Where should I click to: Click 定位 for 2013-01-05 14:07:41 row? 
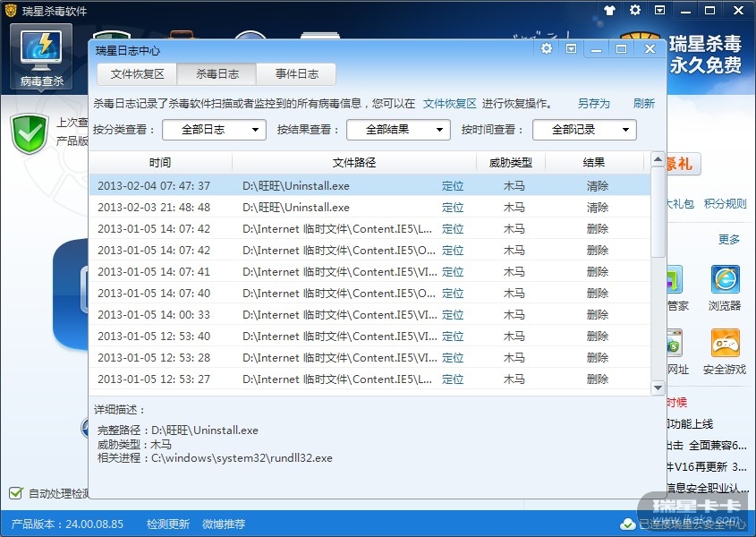[452, 272]
